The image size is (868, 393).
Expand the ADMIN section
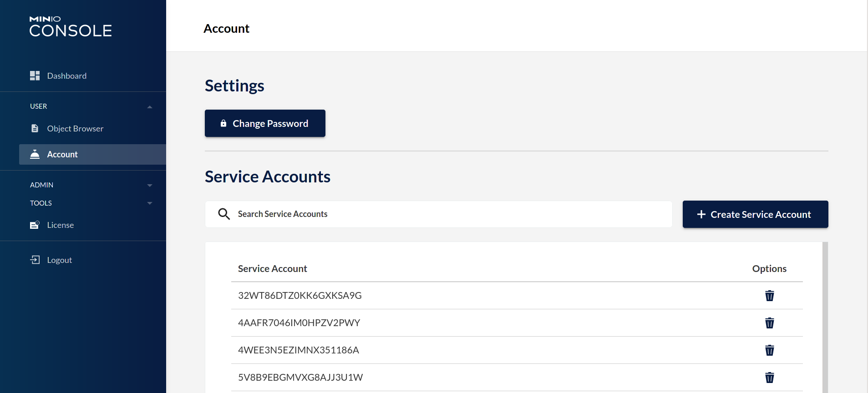150,185
